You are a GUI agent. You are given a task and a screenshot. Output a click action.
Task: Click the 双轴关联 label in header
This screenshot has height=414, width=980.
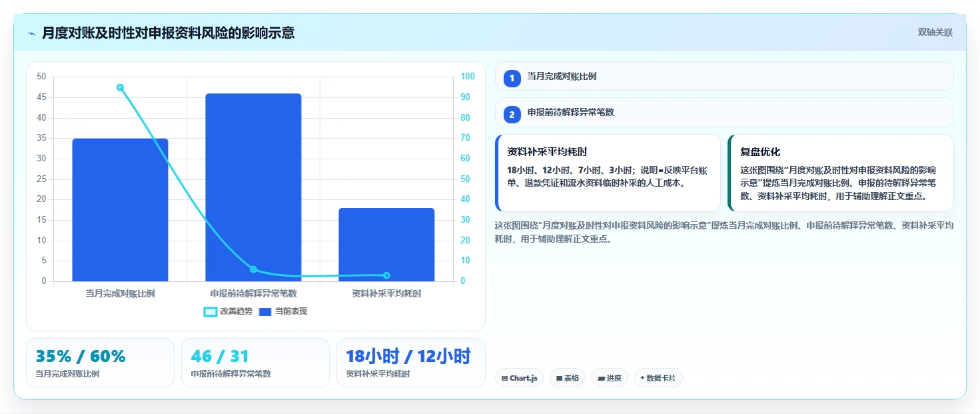[x=935, y=32]
